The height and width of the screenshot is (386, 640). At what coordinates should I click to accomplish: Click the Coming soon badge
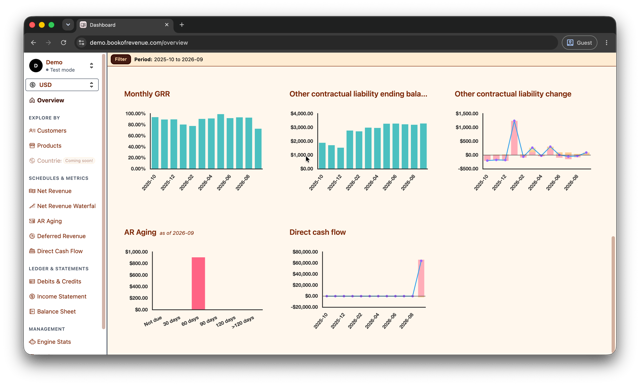coord(79,161)
